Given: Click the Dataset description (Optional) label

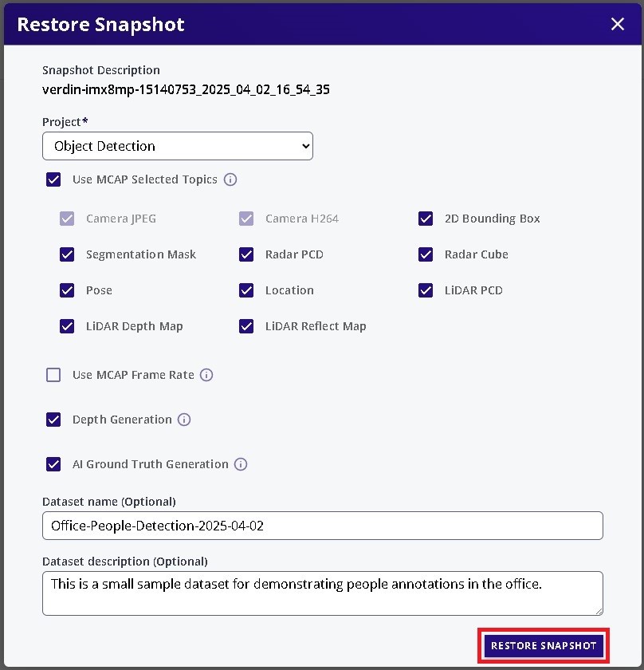Looking at the screenshot, I should [125, 562].
